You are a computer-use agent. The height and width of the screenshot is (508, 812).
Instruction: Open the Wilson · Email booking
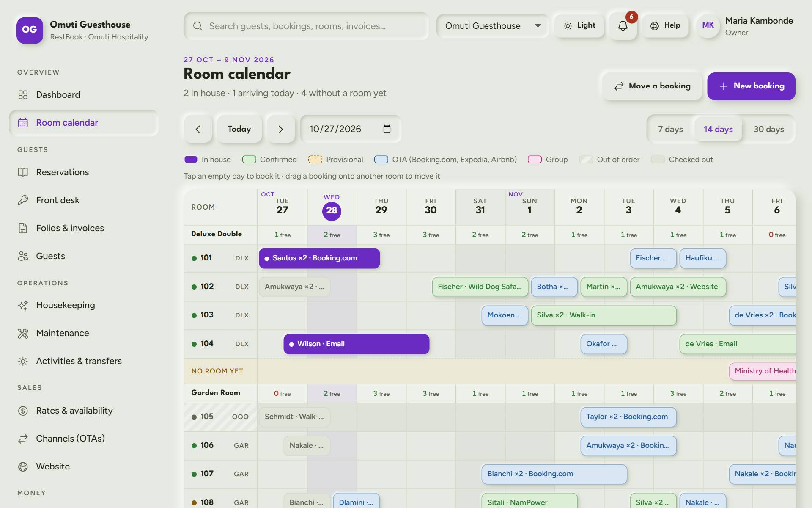click(357, 344)
